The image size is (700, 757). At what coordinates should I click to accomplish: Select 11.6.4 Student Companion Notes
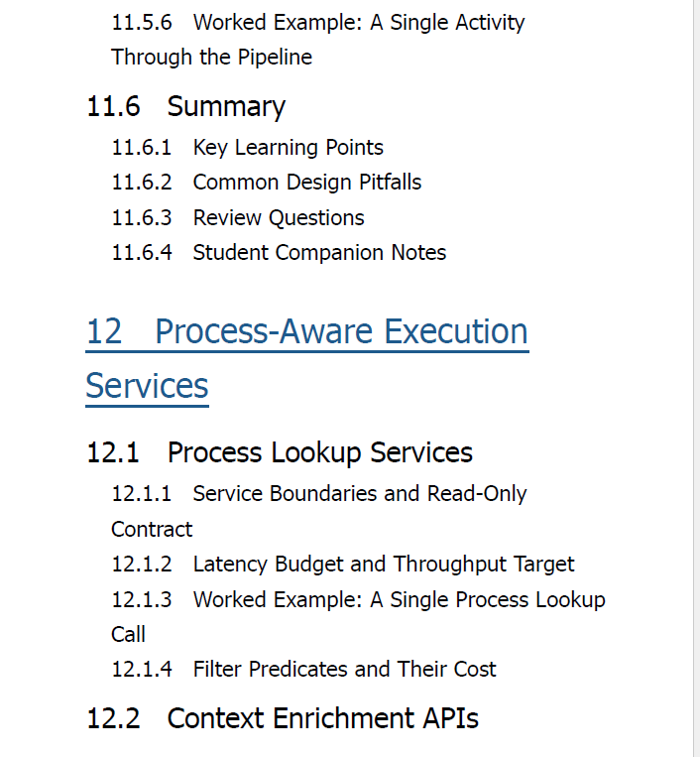click(279, 252)
